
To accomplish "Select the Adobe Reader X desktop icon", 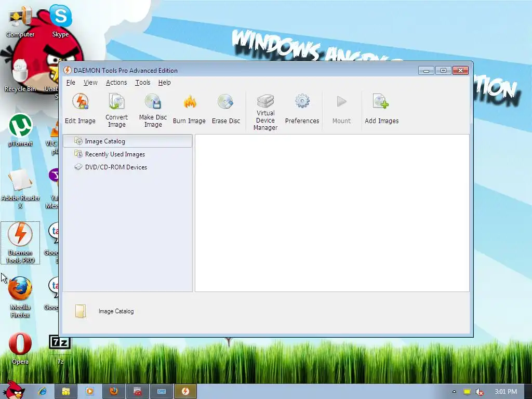I will point(20,189).
